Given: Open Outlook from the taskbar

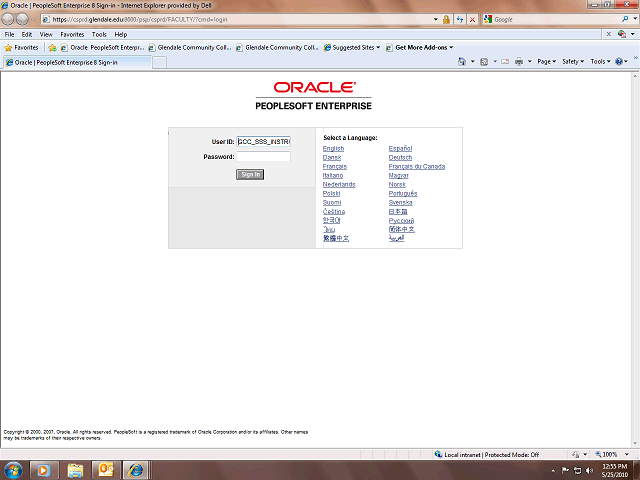Looking at the screenshot, I should [106, 471].
